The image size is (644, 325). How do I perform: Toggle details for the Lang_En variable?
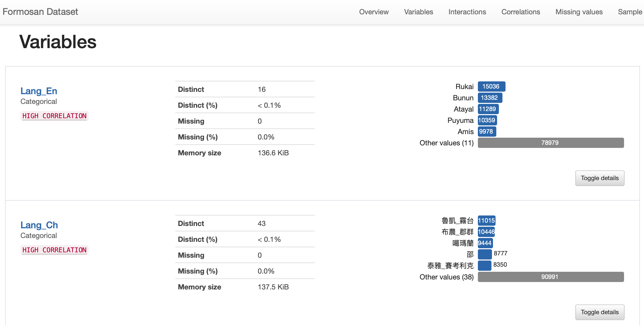click(x=599, y=178)
